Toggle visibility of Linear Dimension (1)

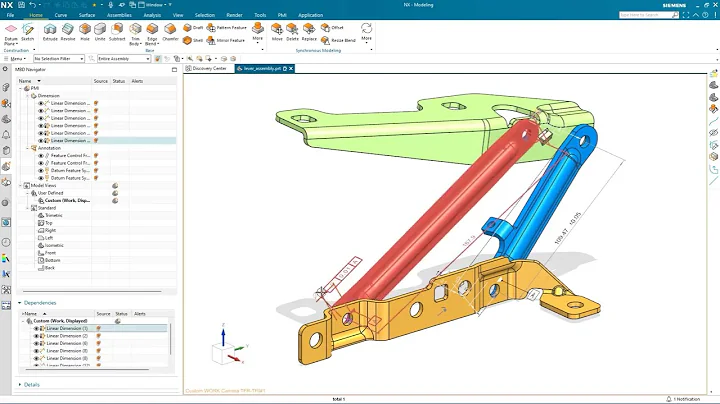[36, 329]
